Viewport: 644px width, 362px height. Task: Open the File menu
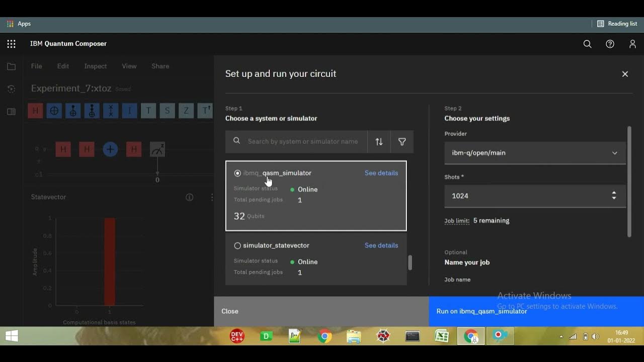click(x=36, y=66)
